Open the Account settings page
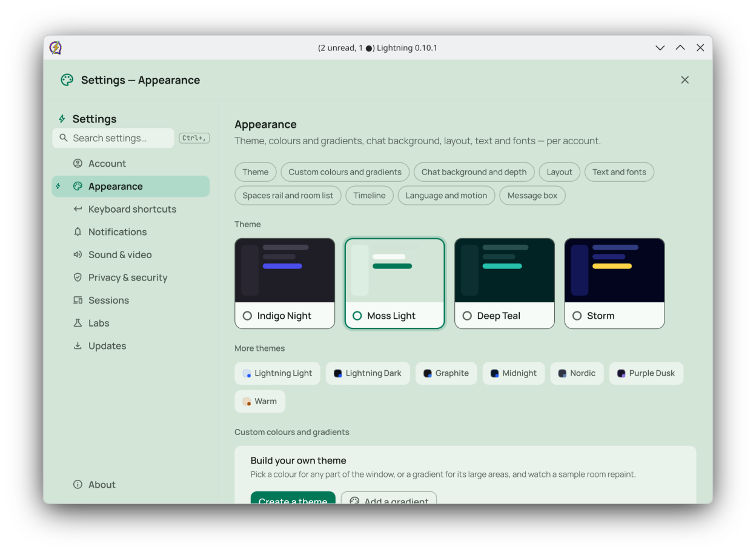Image resolution: width=756 pixels, height=555 pixels. (131, 164)
